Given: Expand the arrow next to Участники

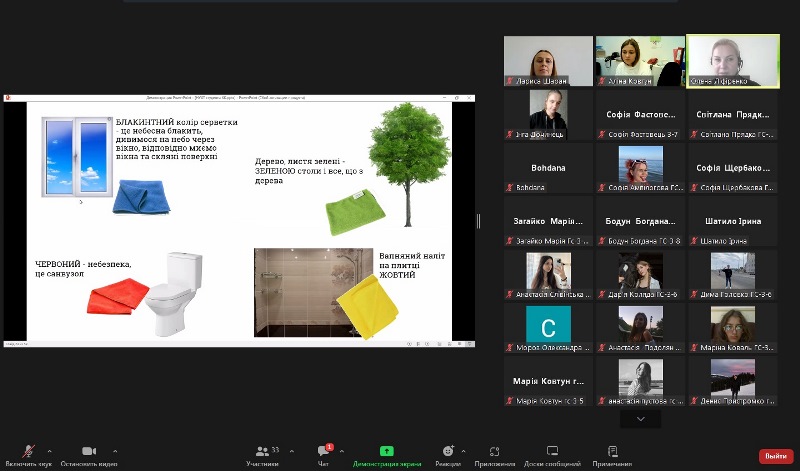Looking at the screenshot, I should [291, 451].
